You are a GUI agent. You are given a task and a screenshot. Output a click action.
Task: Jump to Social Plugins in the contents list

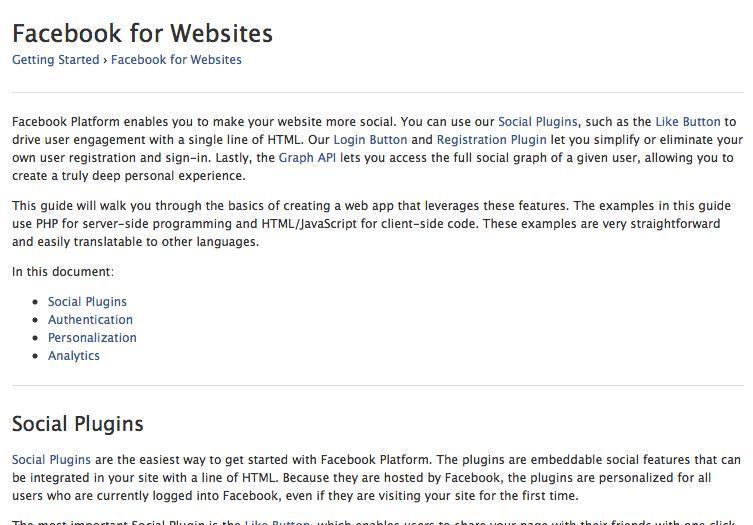(x=87, y=302)
